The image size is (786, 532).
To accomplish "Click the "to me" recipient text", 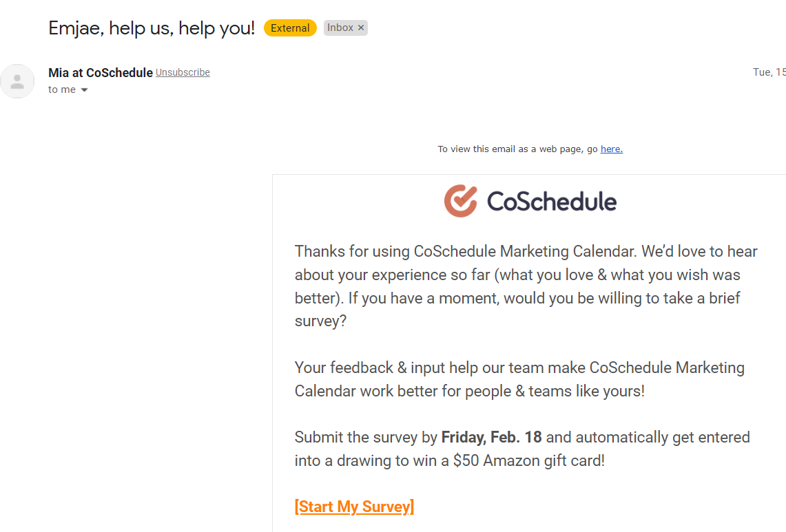I will [x=62, y=89].
